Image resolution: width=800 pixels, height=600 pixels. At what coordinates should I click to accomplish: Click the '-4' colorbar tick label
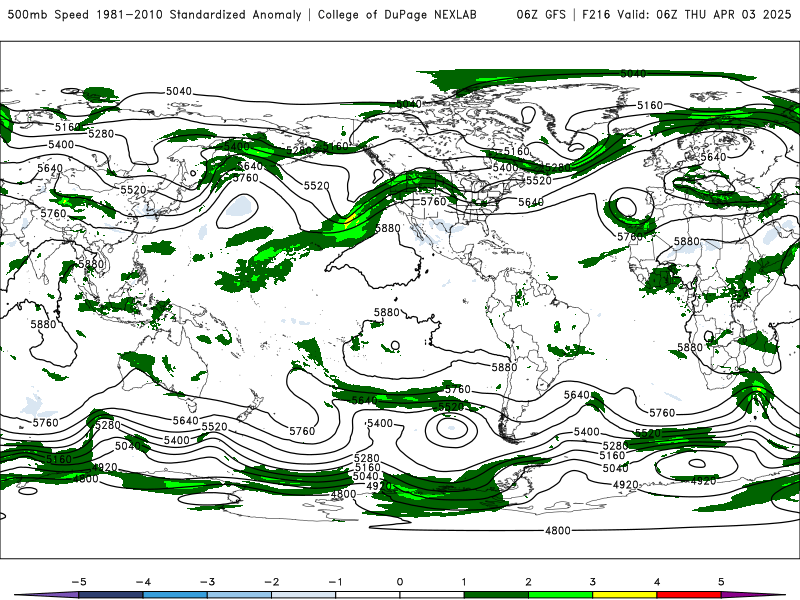point(143,582)
